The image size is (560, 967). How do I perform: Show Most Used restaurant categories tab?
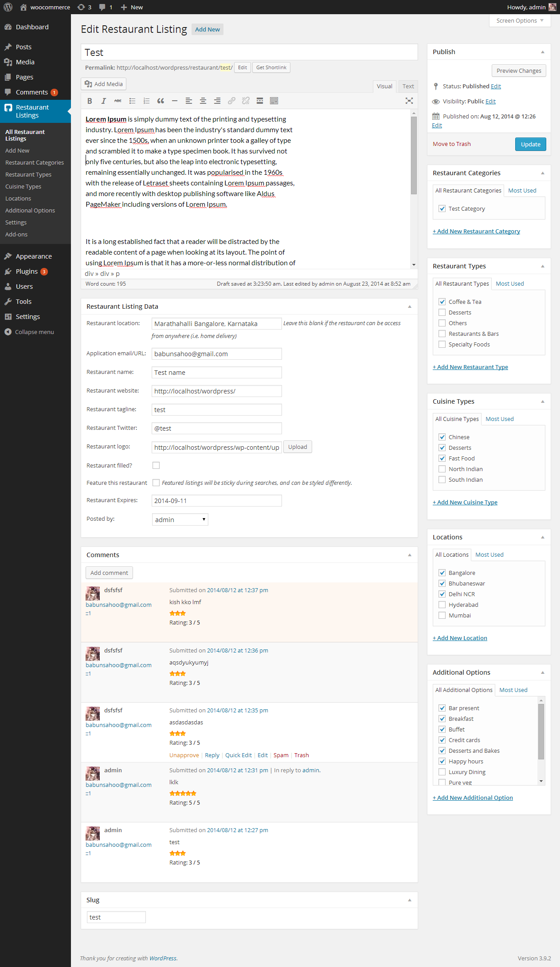click(522, 190)
